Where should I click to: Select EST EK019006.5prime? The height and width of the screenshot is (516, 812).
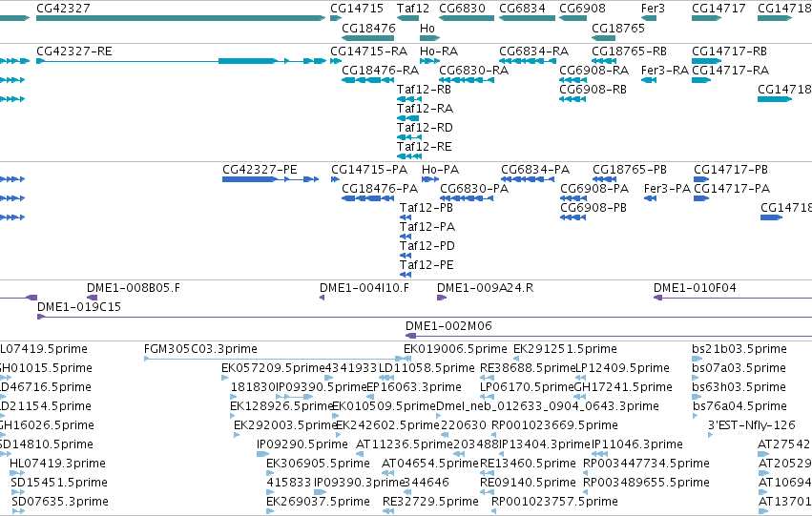pyautogui.click(x=455, y=349)
